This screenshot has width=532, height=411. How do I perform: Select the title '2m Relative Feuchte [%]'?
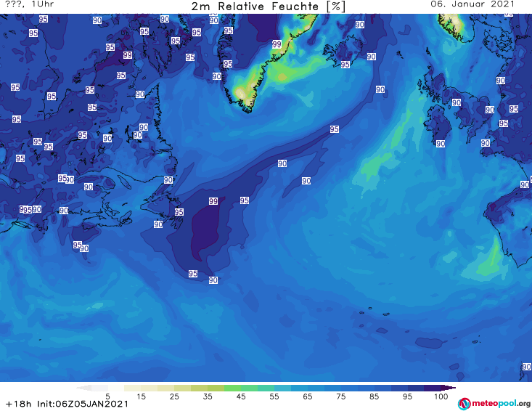(x=268, y=7)
